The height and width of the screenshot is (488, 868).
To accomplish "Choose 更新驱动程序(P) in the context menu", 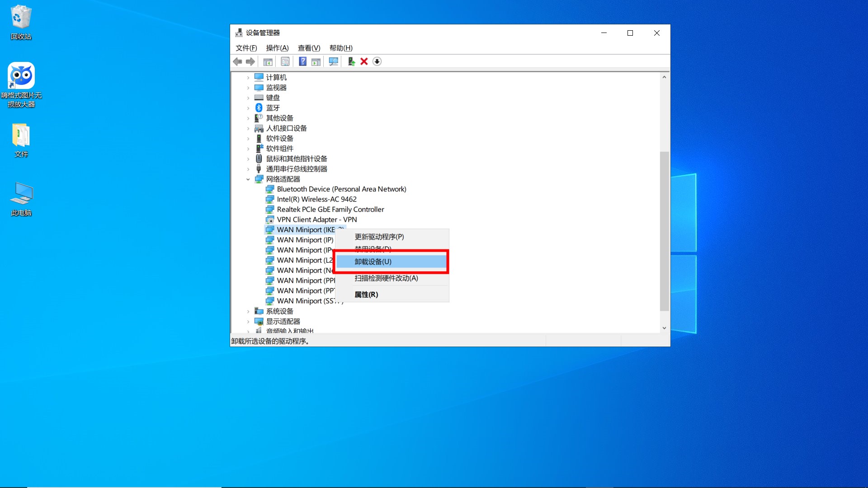I will coord(379,237).
